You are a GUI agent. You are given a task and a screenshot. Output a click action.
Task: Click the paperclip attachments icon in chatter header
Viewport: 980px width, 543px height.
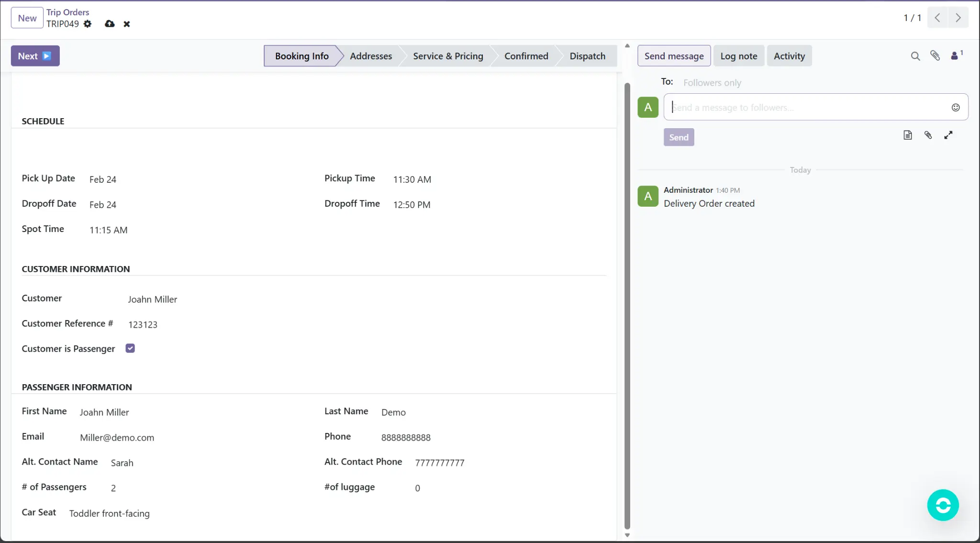point(935,56)
